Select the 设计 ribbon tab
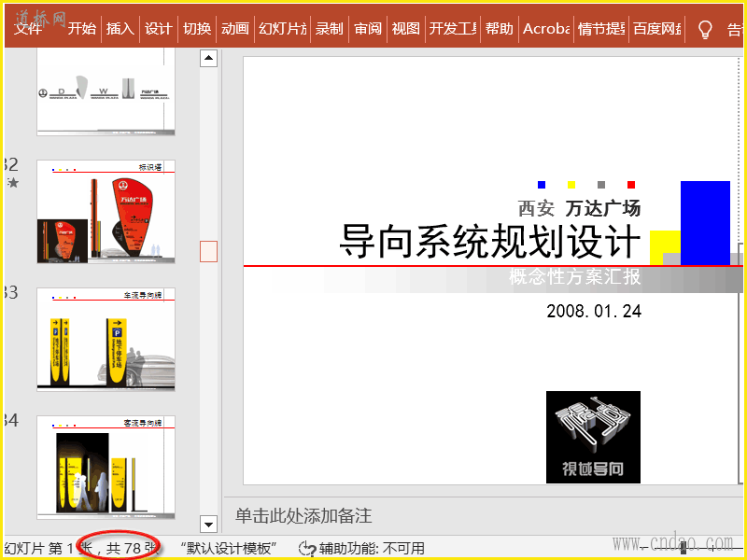This screenshot has width=747, height=560. coord(158,29)
